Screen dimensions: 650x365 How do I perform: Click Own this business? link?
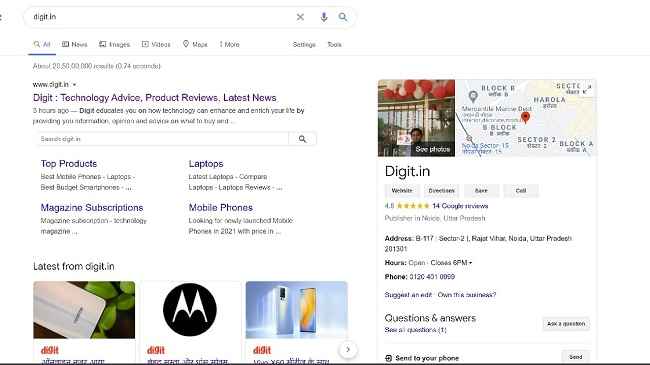(467, 295)
